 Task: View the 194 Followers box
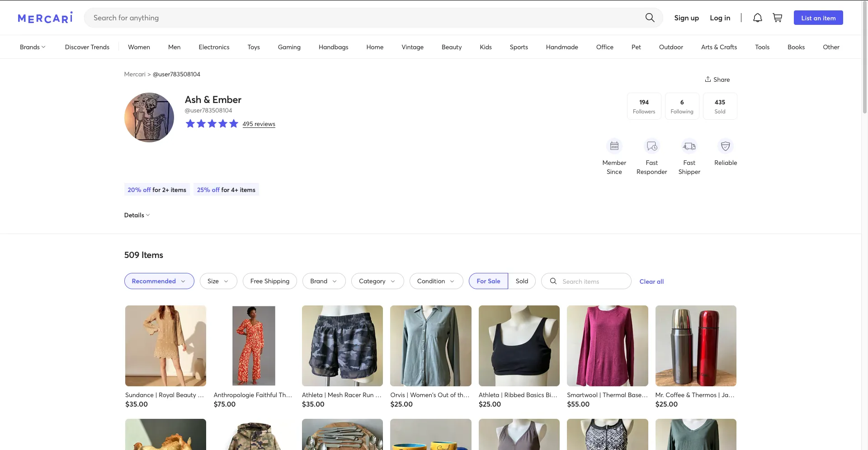pyautogui.click(x=644, y=106)
